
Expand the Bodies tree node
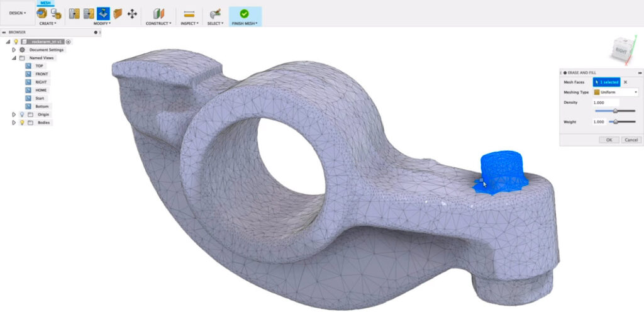click(14, 123)
